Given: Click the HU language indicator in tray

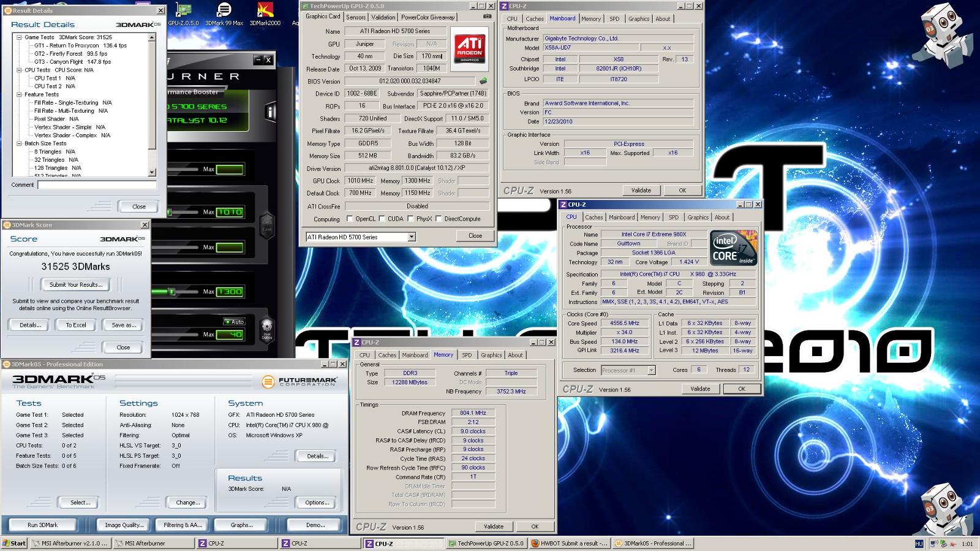Looking at the screenshot, I should coord(919,544).
